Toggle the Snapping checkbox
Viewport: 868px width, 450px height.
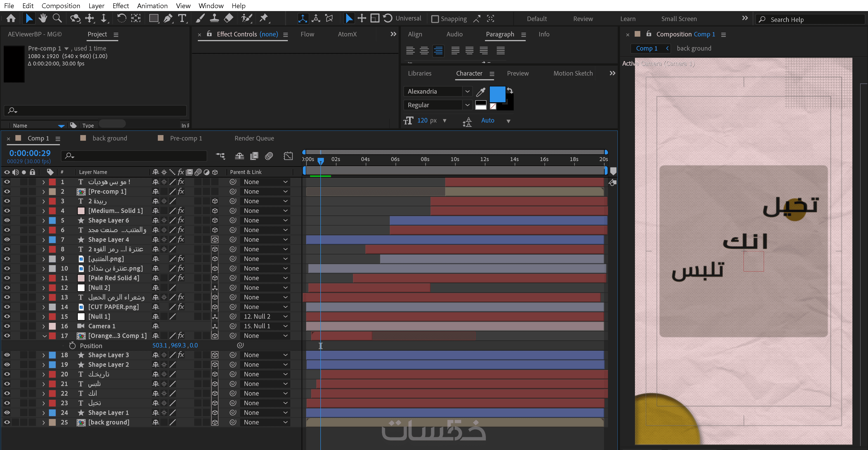point(435,19)
